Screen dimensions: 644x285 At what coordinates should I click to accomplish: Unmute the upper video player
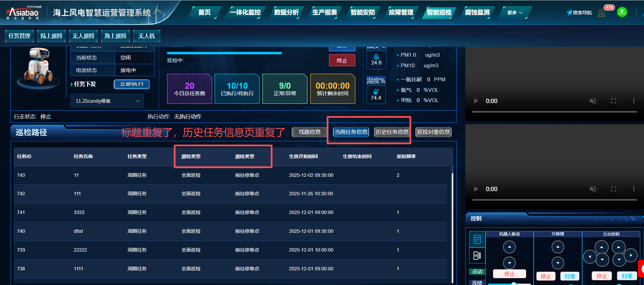593,101
